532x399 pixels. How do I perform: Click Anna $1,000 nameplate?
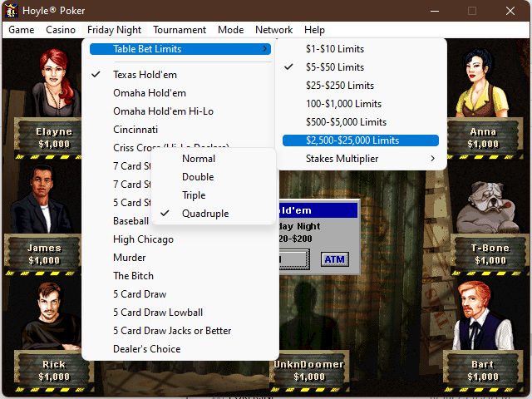[484, 138]
